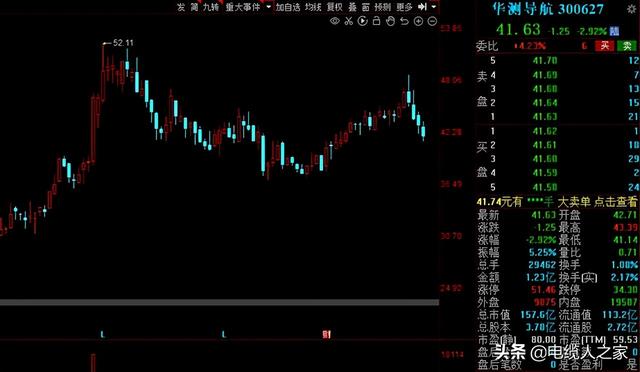Image resolution: width=640 pixels, height=372 pixels.
Task: Click the 内盘 value 19507
Action: pos(623,302)
